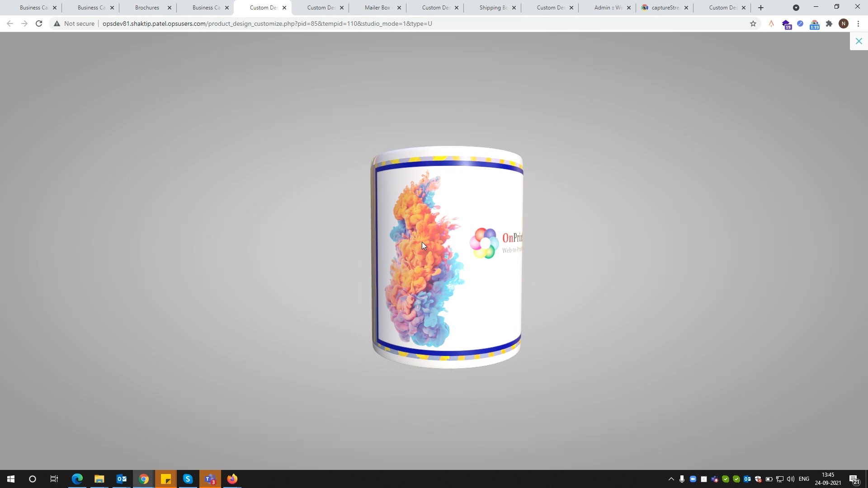Switch to the Mailer Box tab
868x488 pixels.
(x=377, y=8)
